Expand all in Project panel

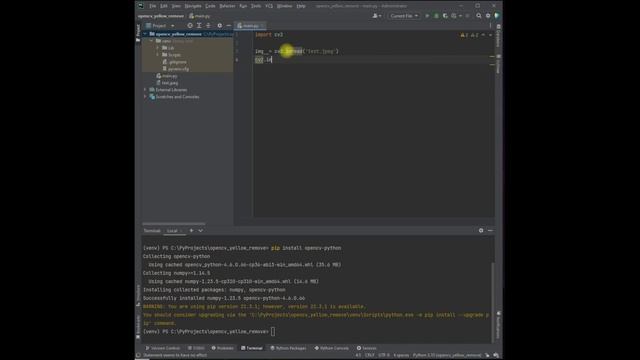(x=199, y=26)
